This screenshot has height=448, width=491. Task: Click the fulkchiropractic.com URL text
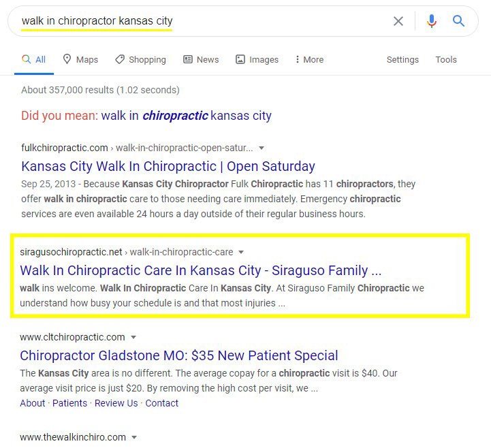point(65,148)
